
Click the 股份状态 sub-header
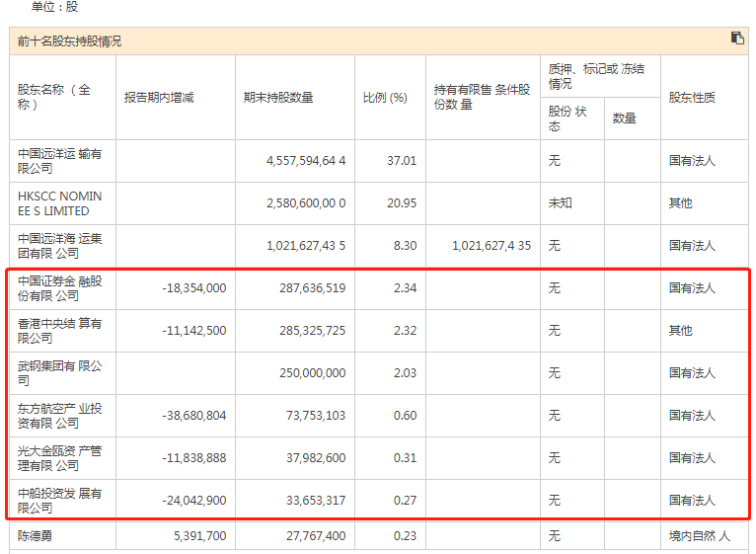(567, 119)
